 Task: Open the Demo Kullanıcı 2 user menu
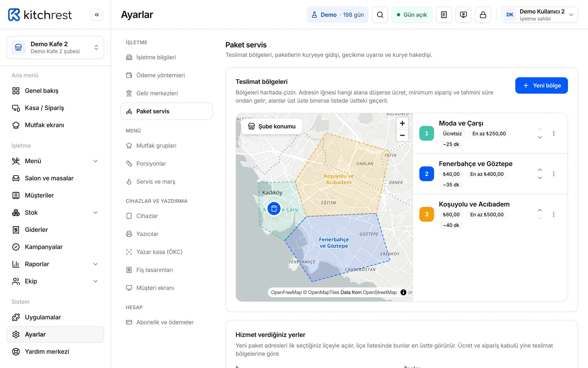pyautogui.click(x=540, y=15)
